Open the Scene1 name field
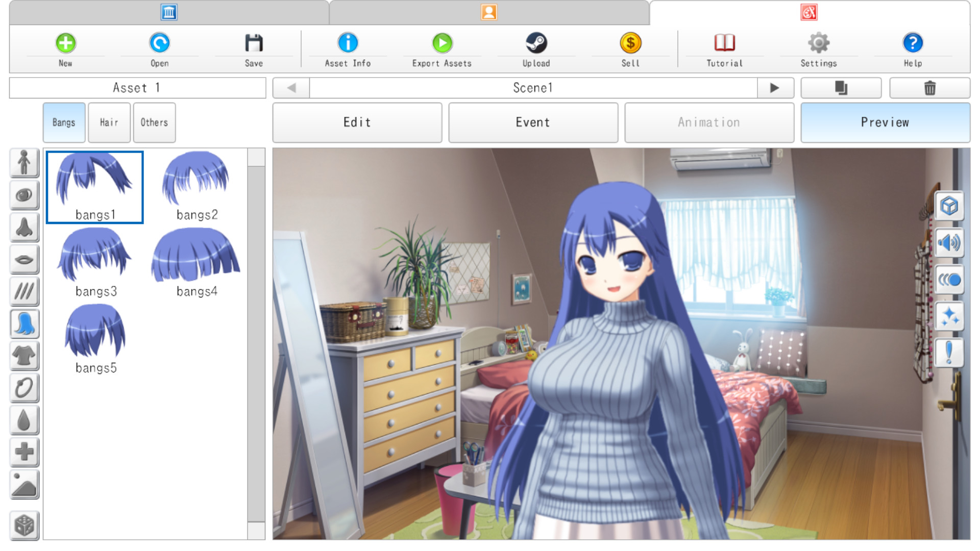The image size is (980, 551). 533,87
